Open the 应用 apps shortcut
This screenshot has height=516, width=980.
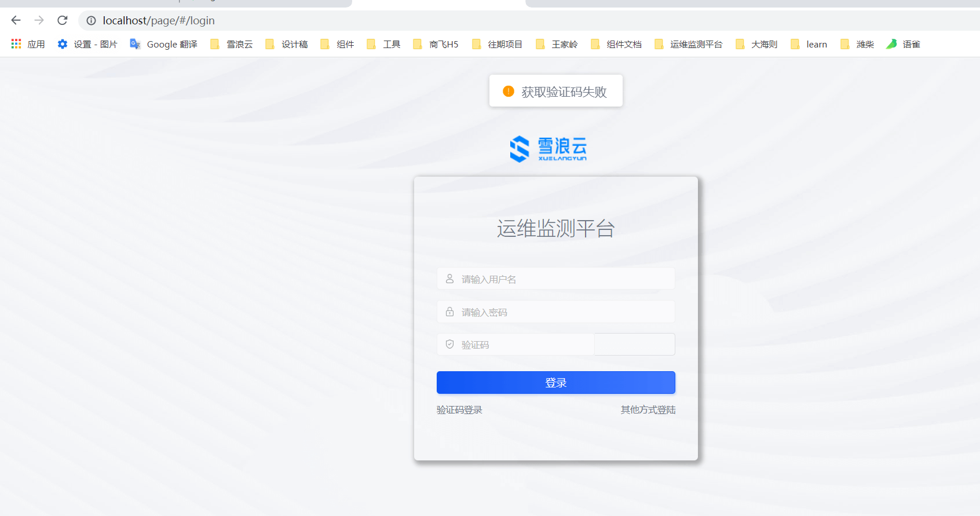tap(28, 44)
